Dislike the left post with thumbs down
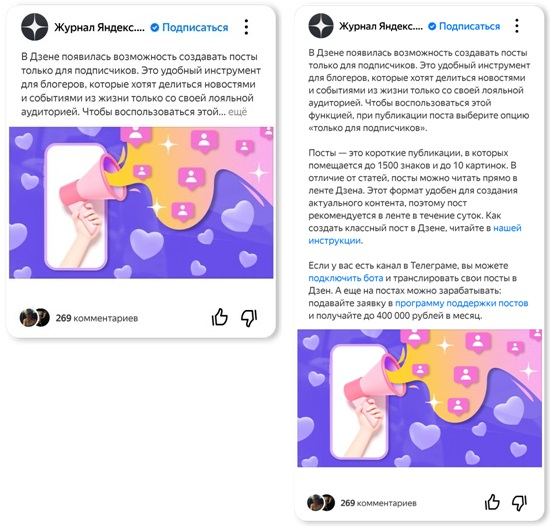This screenshot has height=527, width=551. [249, 318]
